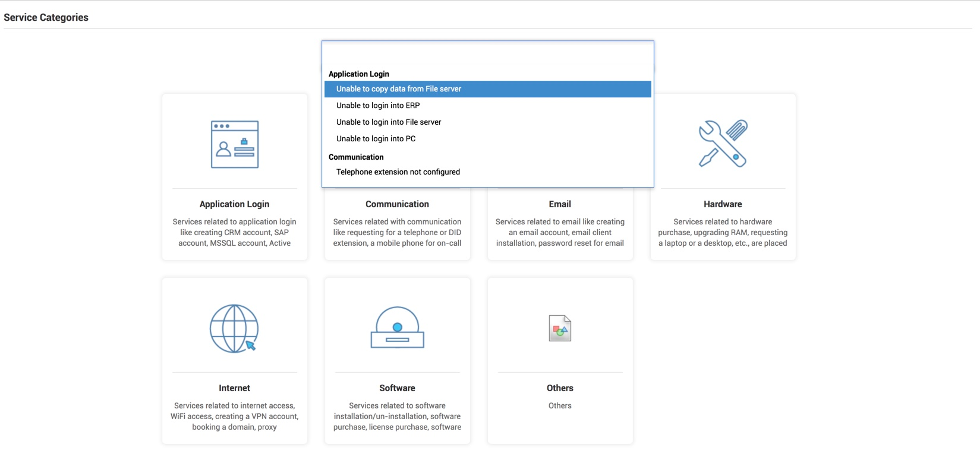Click the Software disc drive icon
Viewport: 980px width, 469px height.
point(398,327)
